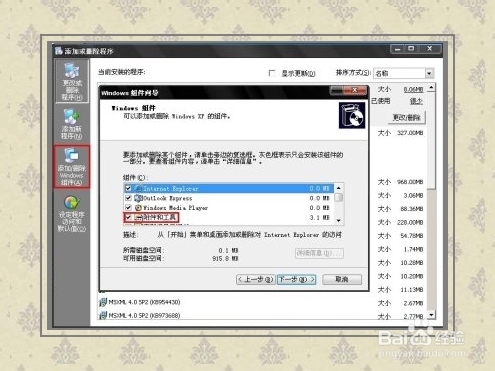Click 更改/删除 button in program list
Image resolution: width=495 pixels, height=371 pixels.
[x=406, y=118]
